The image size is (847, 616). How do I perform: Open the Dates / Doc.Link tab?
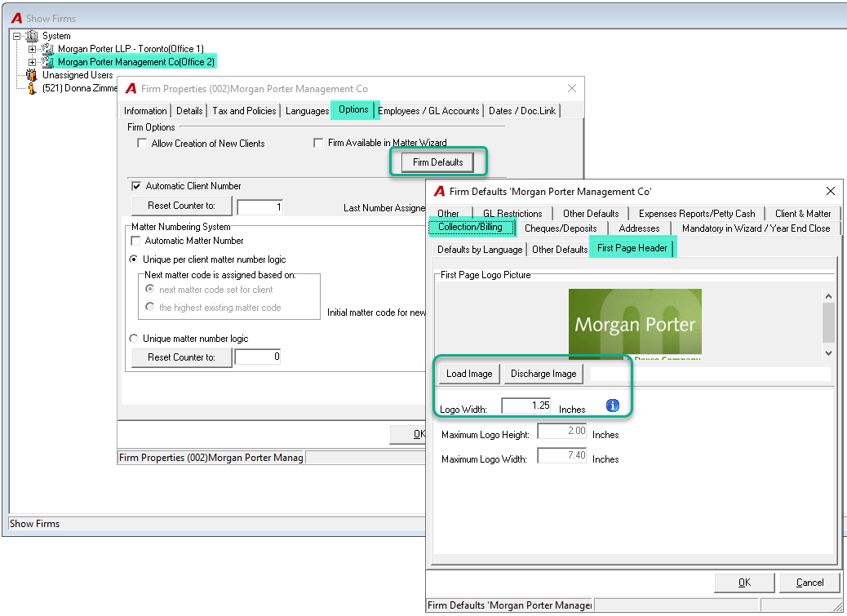pyautogui.click(x=521, y=111)
